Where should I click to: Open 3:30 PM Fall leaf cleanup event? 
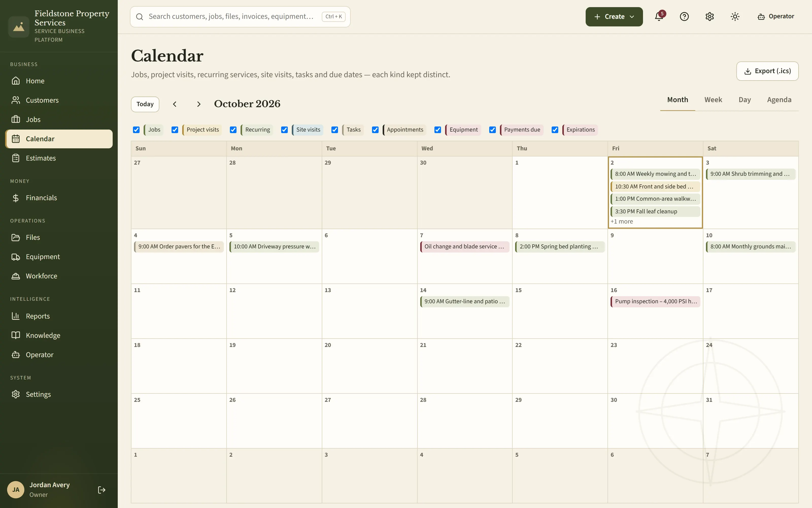click(655, 211)
